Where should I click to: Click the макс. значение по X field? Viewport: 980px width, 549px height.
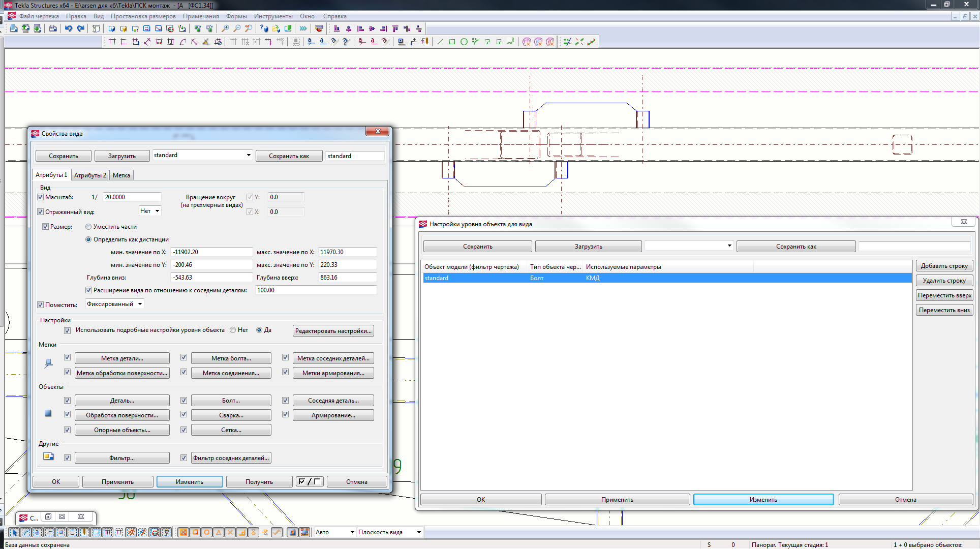pos(347,252)
